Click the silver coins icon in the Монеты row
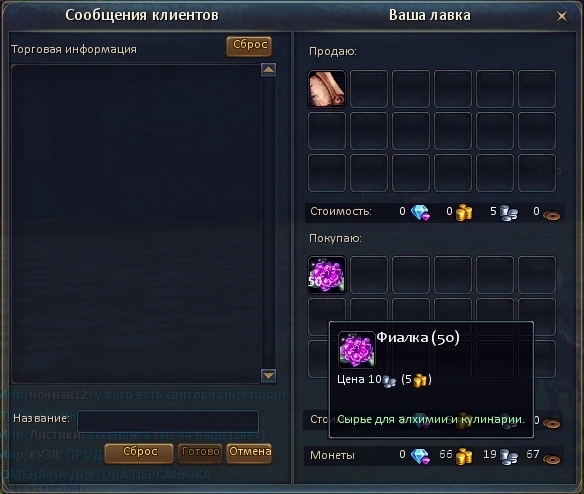This screenshot has width=584, height=494. [508, 457]
